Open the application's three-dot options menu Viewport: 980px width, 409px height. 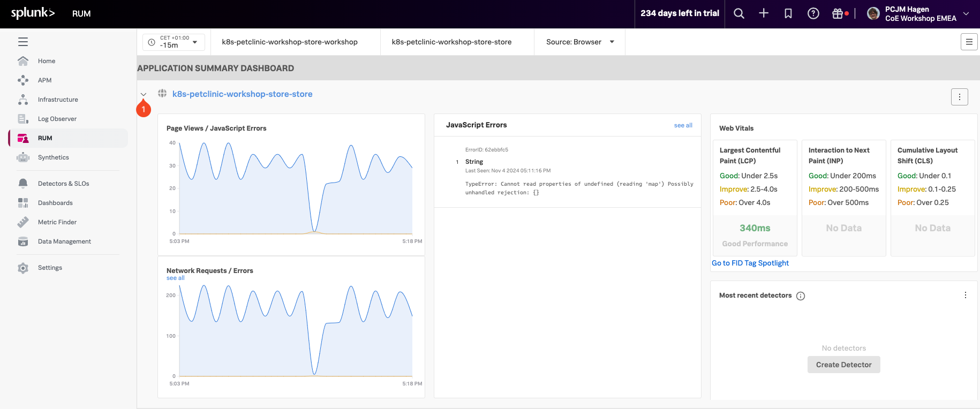[959, 97]
